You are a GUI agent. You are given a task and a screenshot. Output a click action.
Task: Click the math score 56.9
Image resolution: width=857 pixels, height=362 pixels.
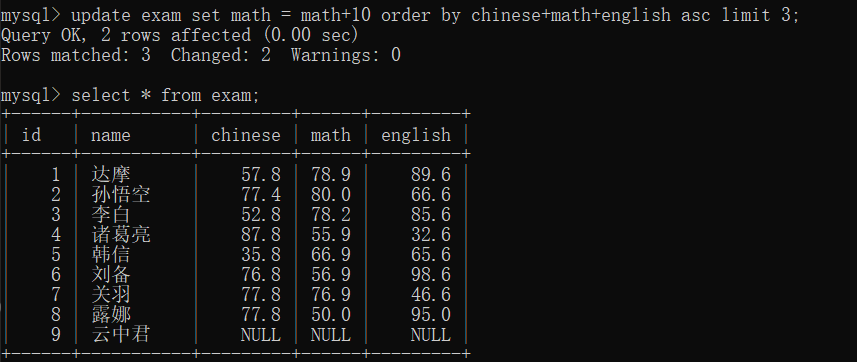[331, 275]
